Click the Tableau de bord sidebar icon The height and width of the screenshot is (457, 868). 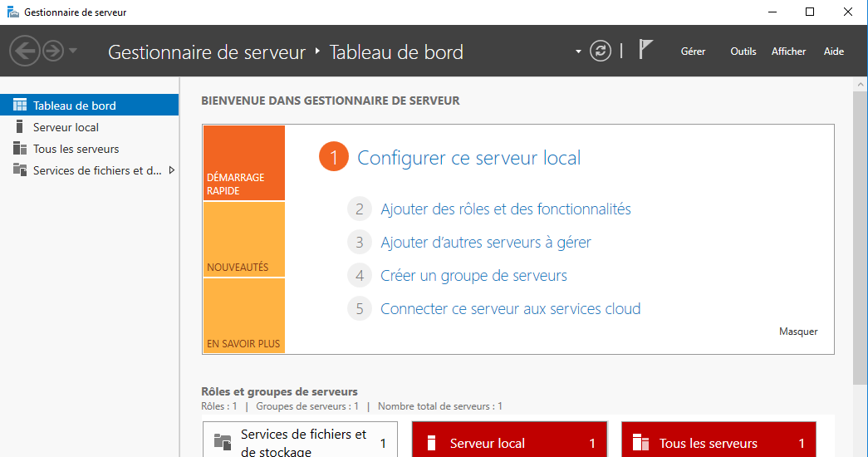(20, 105)
